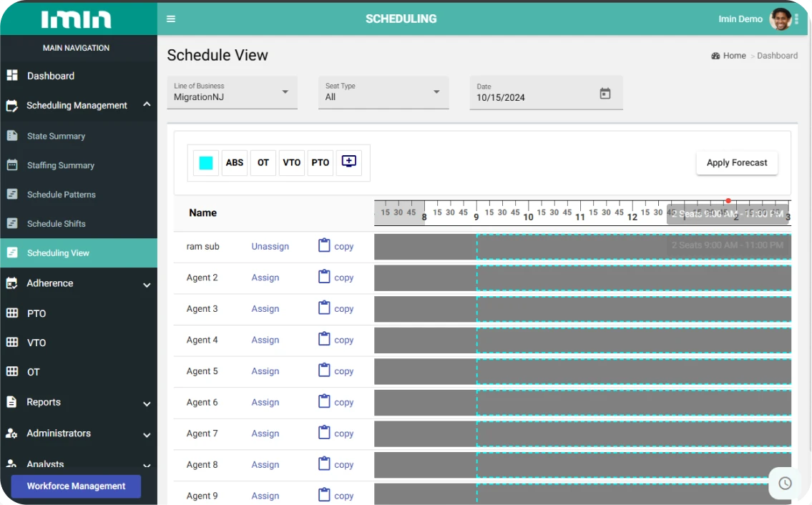Toggle the VTO marker button
This screenshot has height=505, width=812.
tap(292, 162)
